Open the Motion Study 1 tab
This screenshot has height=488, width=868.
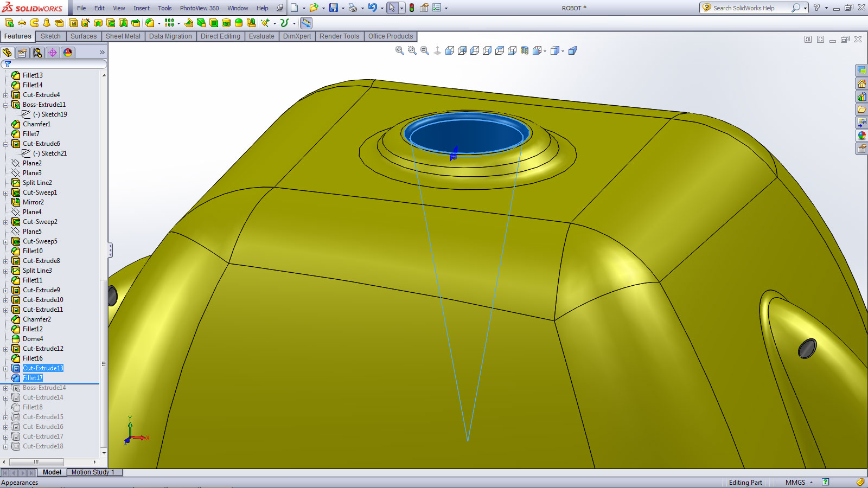click(93, 472)
